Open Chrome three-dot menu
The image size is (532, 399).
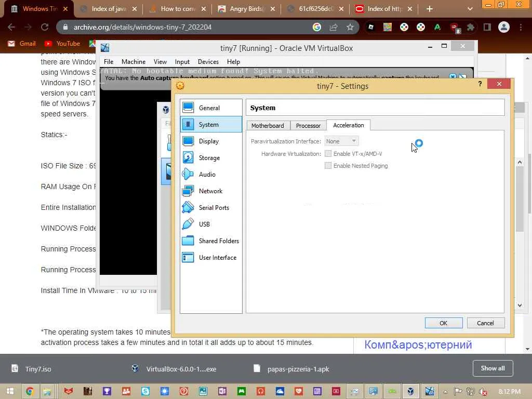521,27
